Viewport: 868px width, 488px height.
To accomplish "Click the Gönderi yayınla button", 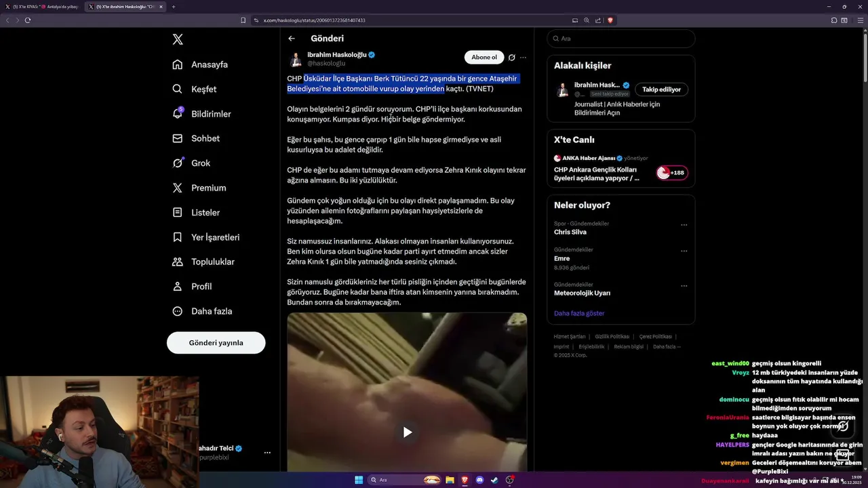I will 216,343.
